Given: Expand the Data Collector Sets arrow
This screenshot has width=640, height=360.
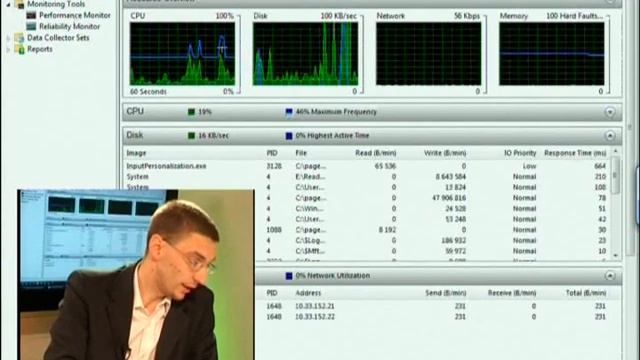Looking at the screenshot, I should (8, 38).
